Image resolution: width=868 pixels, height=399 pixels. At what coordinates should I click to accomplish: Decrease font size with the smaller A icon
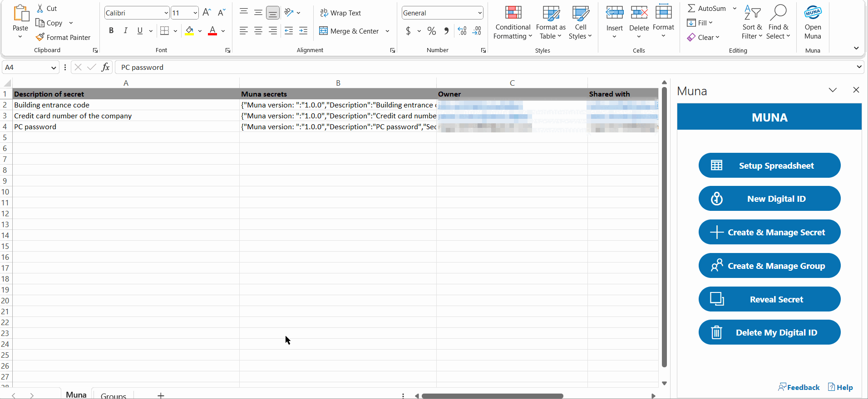(222, 13)
